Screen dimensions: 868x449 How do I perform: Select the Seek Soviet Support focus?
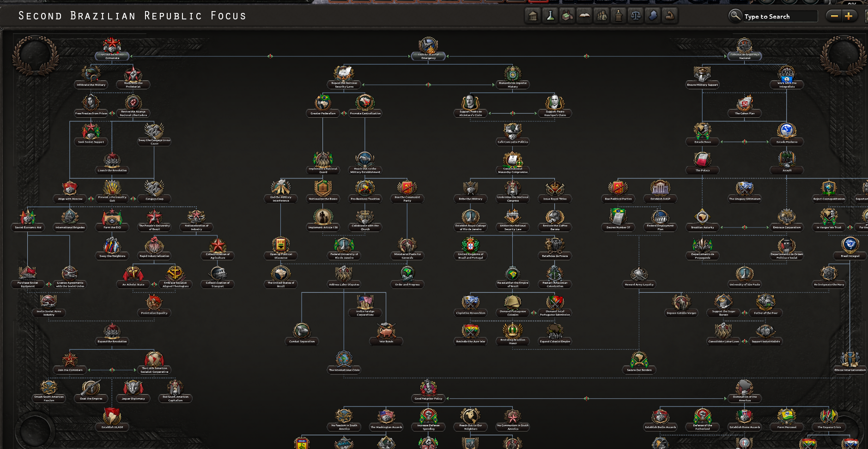pos(91,134)
